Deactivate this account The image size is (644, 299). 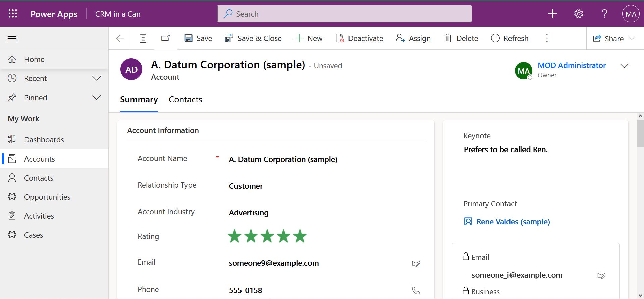359,38
